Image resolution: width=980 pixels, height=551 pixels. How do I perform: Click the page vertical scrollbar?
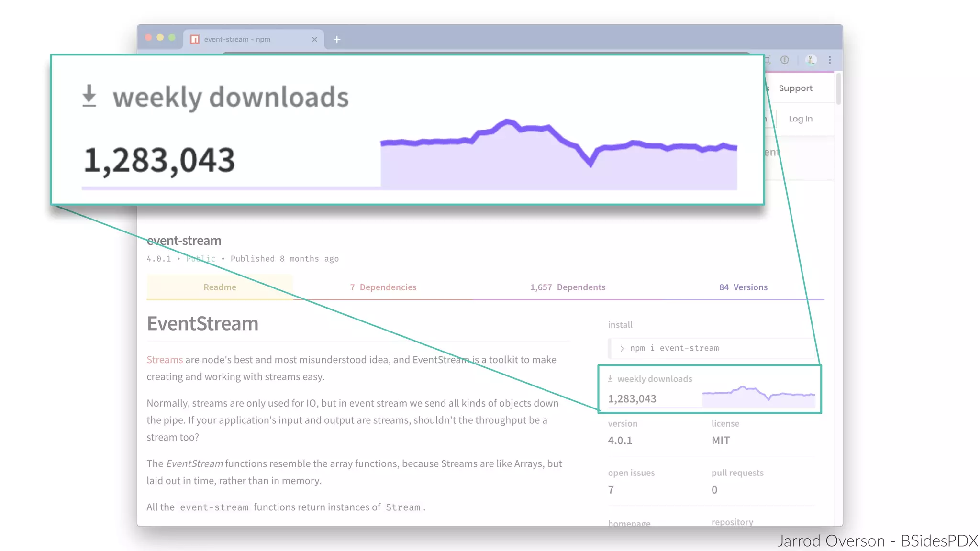[x=838, y=88]
